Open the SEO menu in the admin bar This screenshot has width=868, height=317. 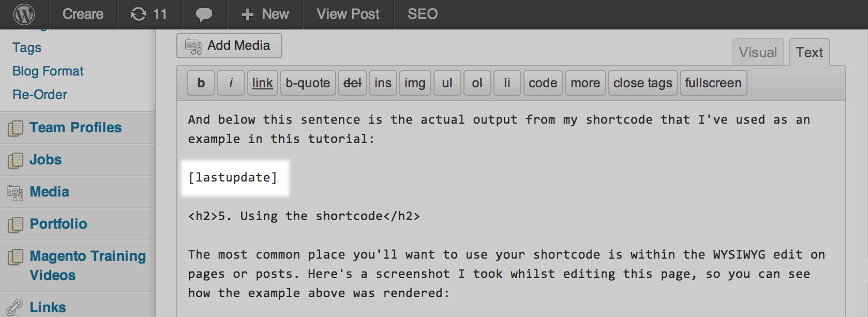(x=423, y=14)
